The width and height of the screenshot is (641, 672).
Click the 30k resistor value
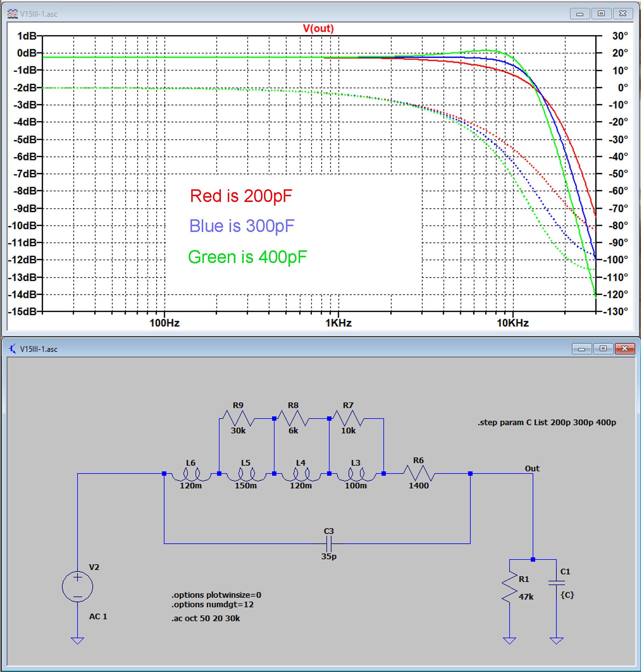click(238, 431)
